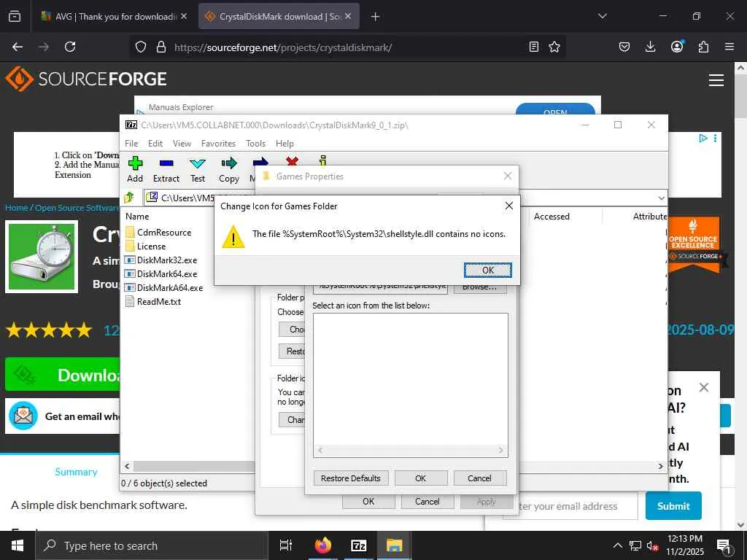Image resolution: width=747 pixels, height=560 pixels.
Task: Bookmark this page with star icon
Action: [x=554, y=47]
